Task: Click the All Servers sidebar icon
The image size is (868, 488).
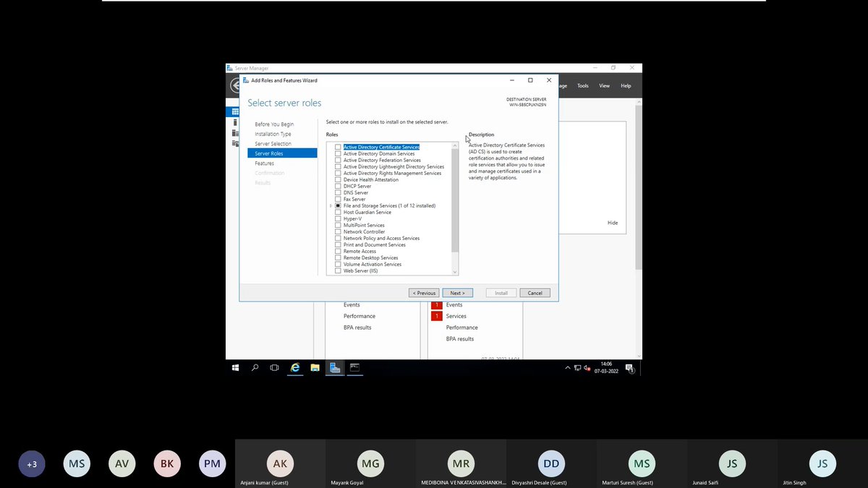Action: pos(235,133)
